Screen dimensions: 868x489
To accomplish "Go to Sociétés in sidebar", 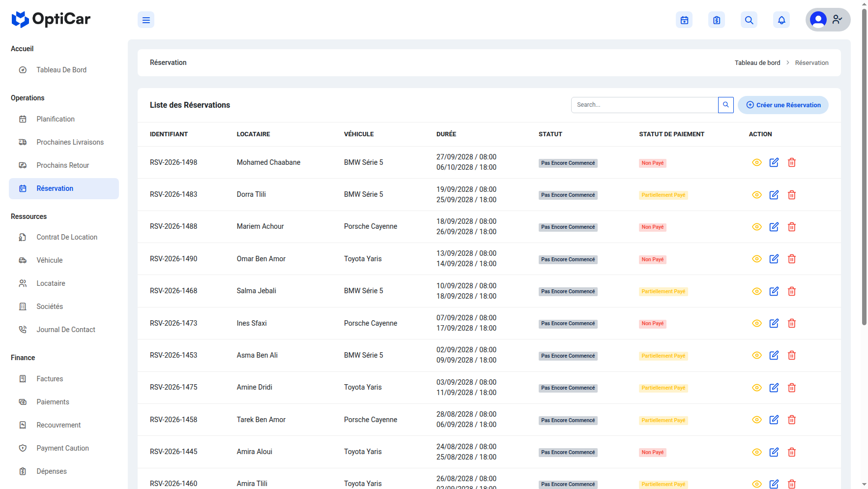I will [x=64, y=306].
